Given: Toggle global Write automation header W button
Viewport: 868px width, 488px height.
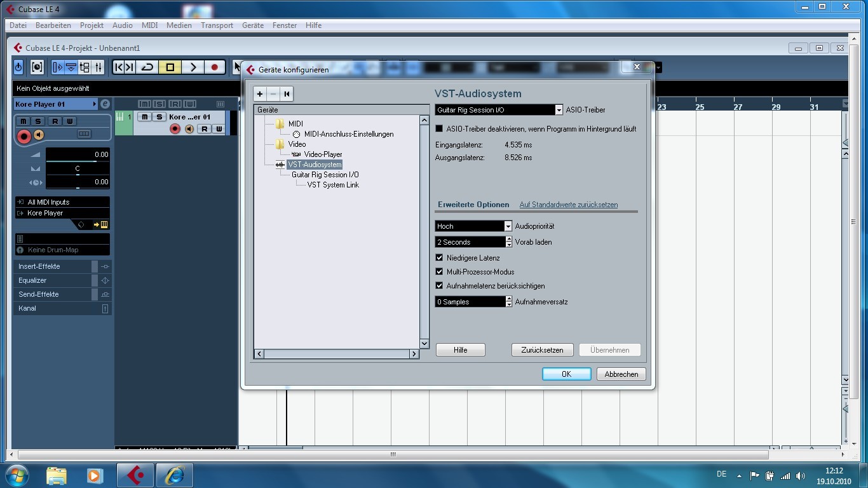Looking at the screenshot, I should pos(189,104).
